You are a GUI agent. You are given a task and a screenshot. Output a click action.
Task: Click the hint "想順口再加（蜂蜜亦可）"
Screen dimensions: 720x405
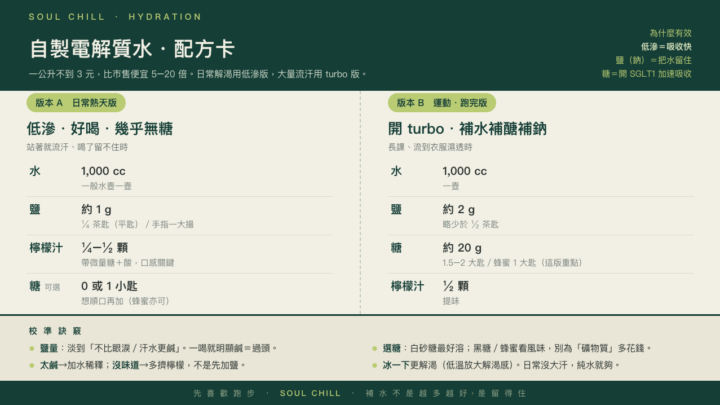point(125,301)
